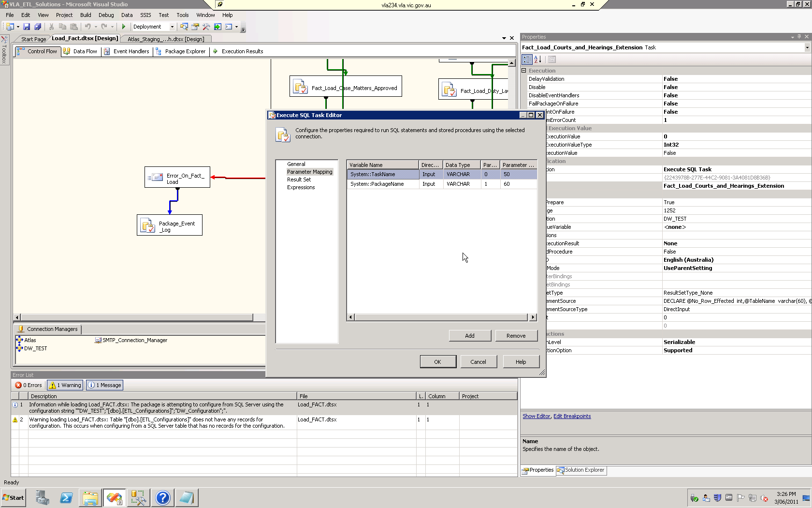The width and height of the screenshot is (812, 508).
Task: Click Help in Execute SQL Task Editor
Action: pos(521,362)
